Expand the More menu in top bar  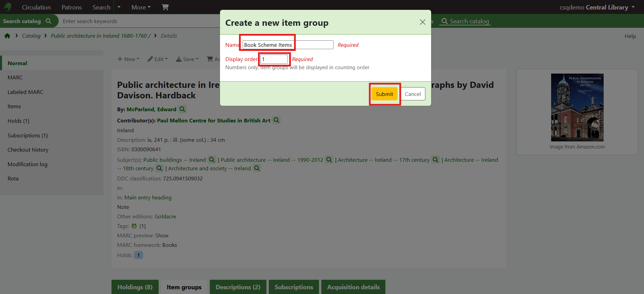(x=141, y=7)
